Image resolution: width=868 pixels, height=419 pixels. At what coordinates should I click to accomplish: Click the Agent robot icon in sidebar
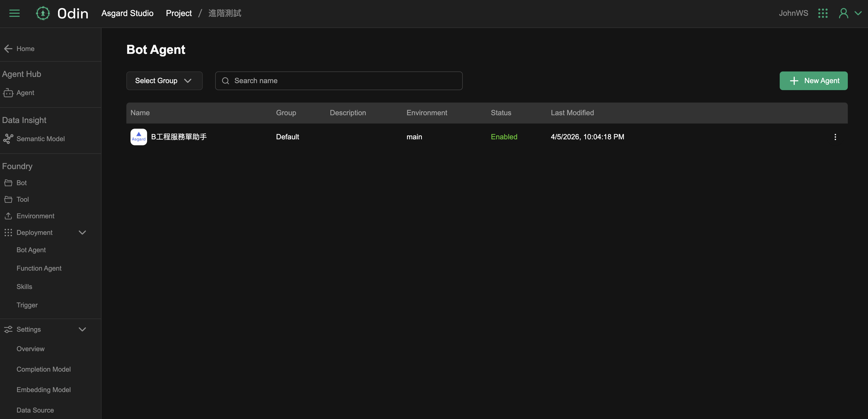coord(8,93)
